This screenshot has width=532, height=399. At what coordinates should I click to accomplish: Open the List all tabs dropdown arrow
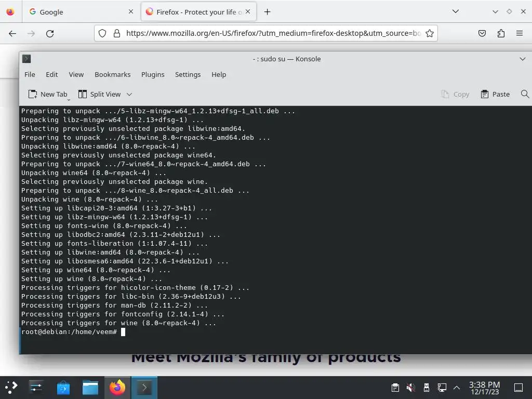coord(456,11)
